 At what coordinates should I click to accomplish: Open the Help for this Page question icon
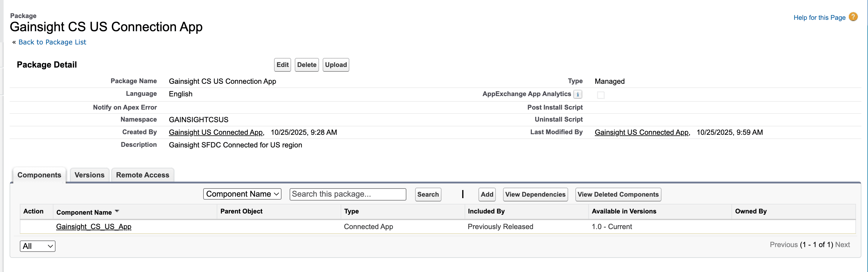(x=853, y=17)
